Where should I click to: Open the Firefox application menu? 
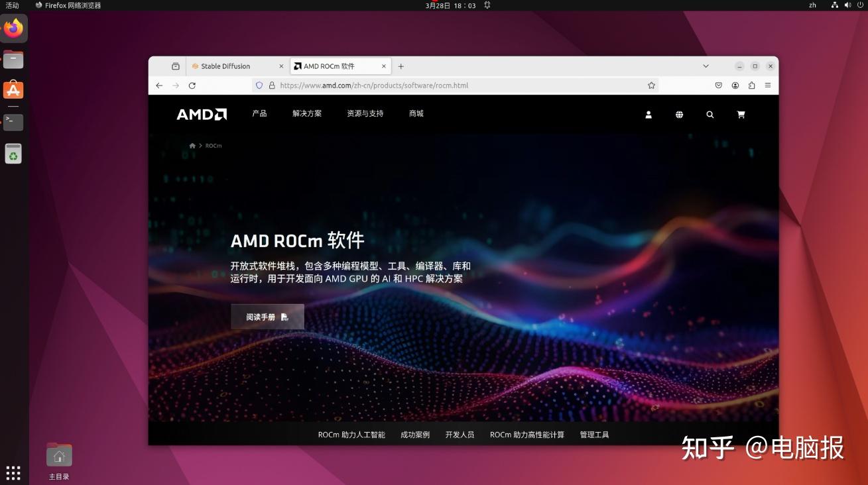pyautogui.click(x=769, y=85)
